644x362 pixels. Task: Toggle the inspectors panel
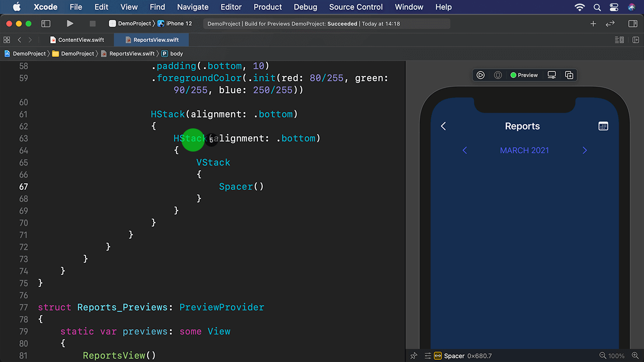(633, 24)
